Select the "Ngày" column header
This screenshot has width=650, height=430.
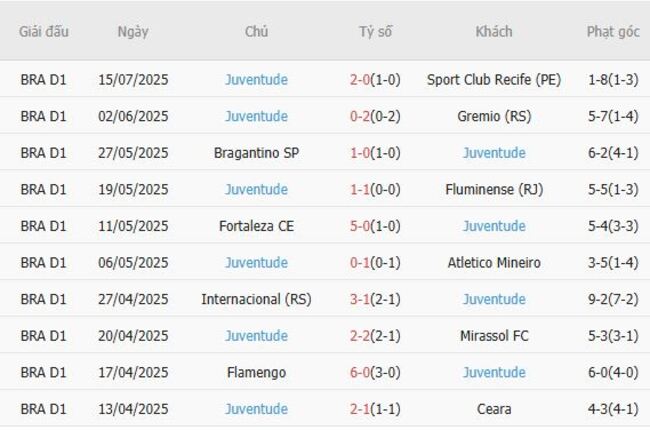(x=133, y=31)
